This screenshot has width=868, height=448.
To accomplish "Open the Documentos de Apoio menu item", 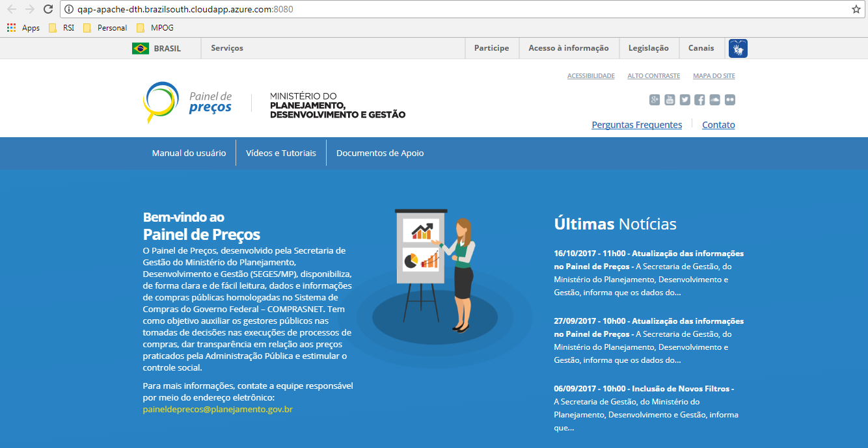I will pos(380,153).
